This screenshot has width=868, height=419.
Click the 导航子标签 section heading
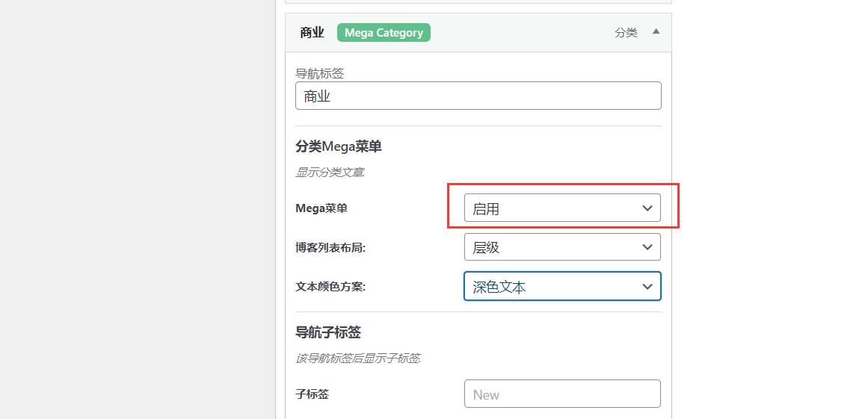(x=328, y=332)
